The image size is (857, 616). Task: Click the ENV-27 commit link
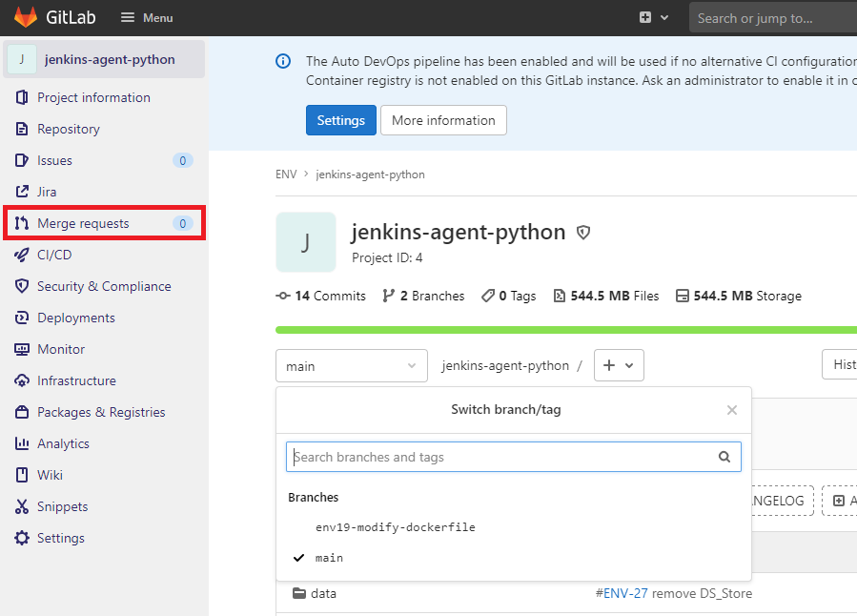click(x=625, y=593)
